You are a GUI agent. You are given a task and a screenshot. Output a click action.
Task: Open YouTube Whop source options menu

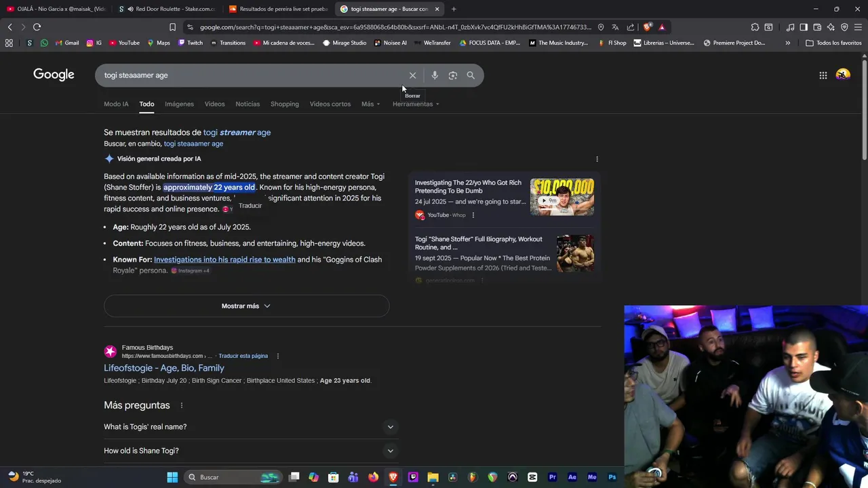(x=473, y=215)
